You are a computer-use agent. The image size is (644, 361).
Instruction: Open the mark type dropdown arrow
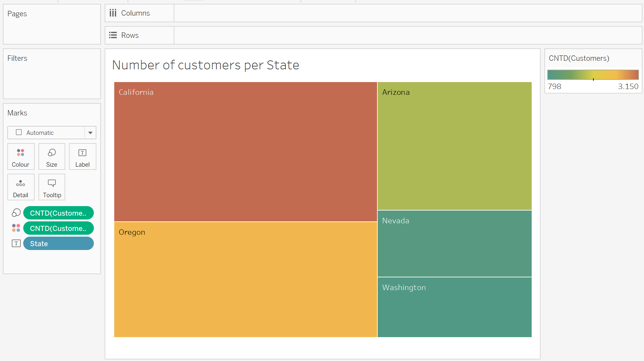(x=90, y=133)
